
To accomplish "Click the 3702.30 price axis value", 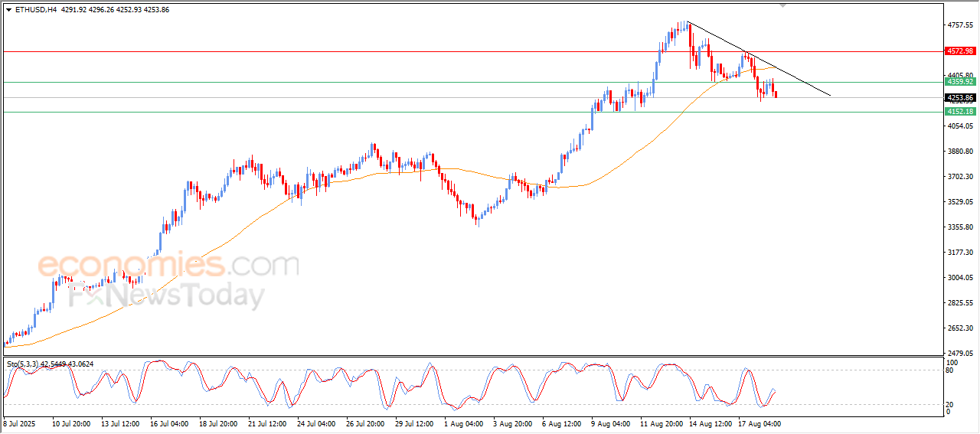I will coord(960,177).
